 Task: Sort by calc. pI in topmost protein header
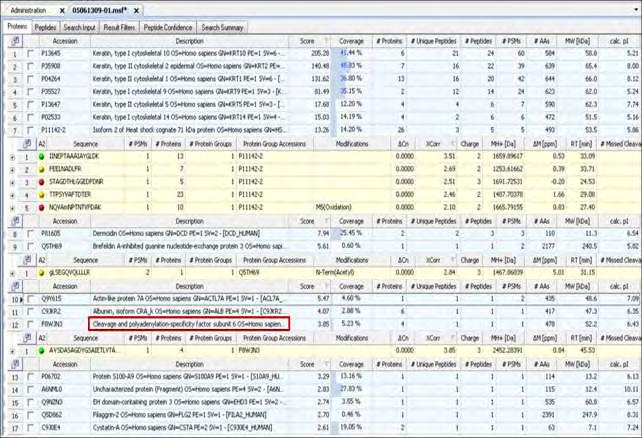point(619,41)
